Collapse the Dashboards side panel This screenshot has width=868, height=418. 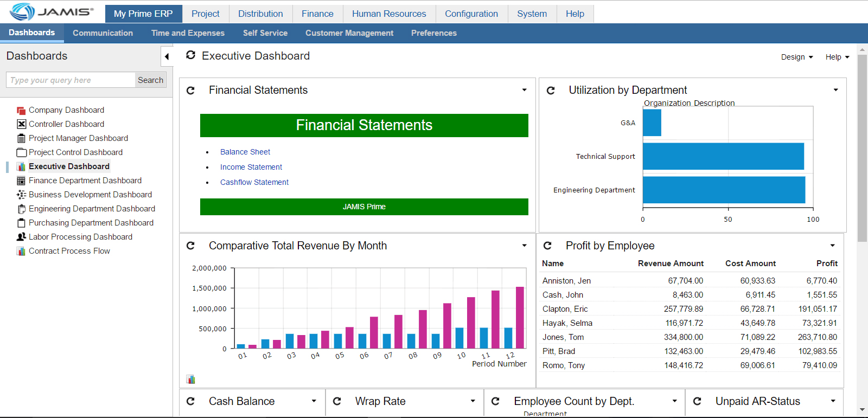(x=167, y=56)
